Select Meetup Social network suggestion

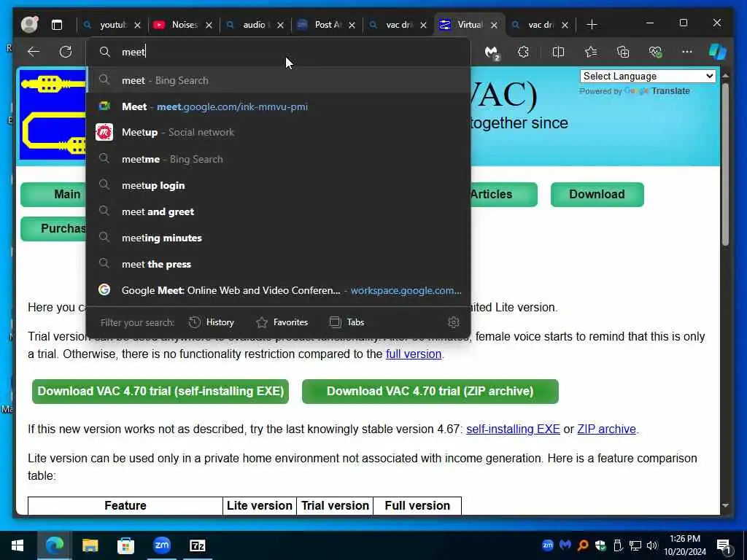[x=278, y=133]
